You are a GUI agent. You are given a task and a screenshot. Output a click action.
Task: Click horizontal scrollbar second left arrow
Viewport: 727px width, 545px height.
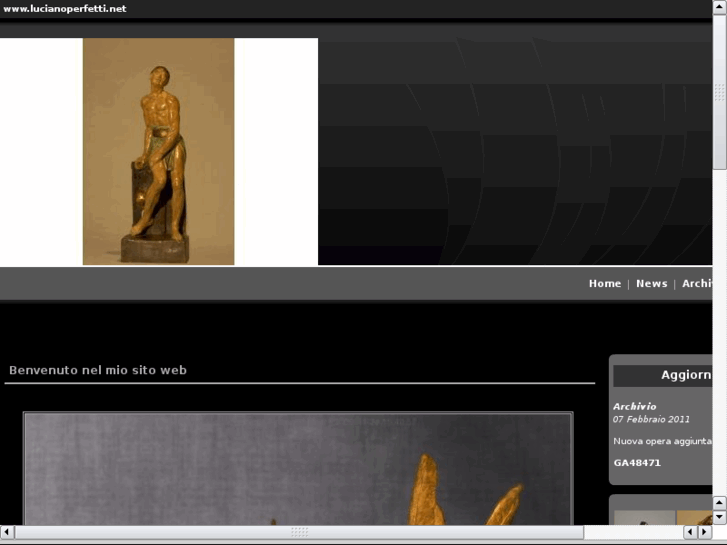[x=690, y=532]
